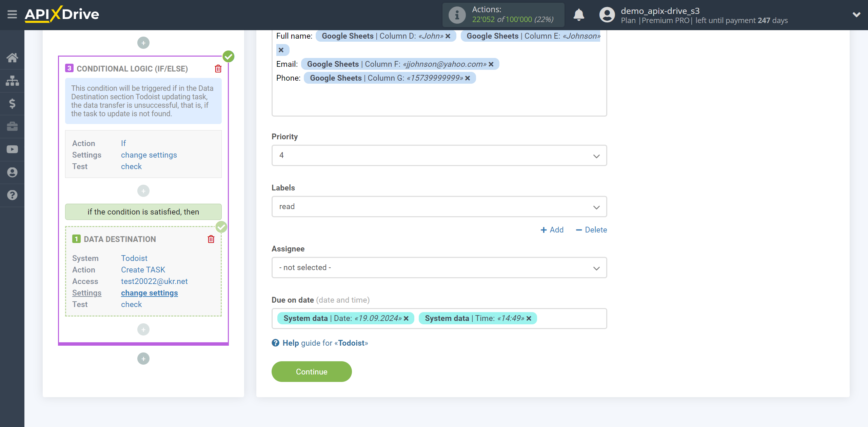The height and width of the screenshot is (427, 868).
Task: Click the Continue button
Action: coord(312,372)
